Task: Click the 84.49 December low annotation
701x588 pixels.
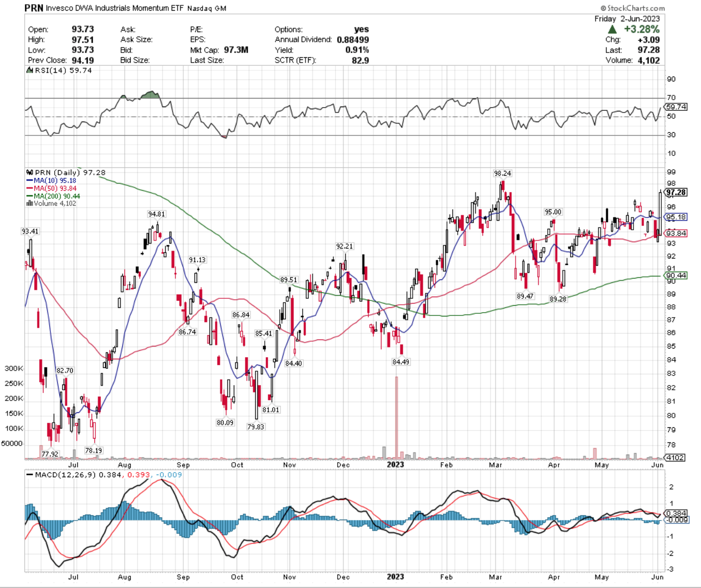Action: (x=400, y=362)
